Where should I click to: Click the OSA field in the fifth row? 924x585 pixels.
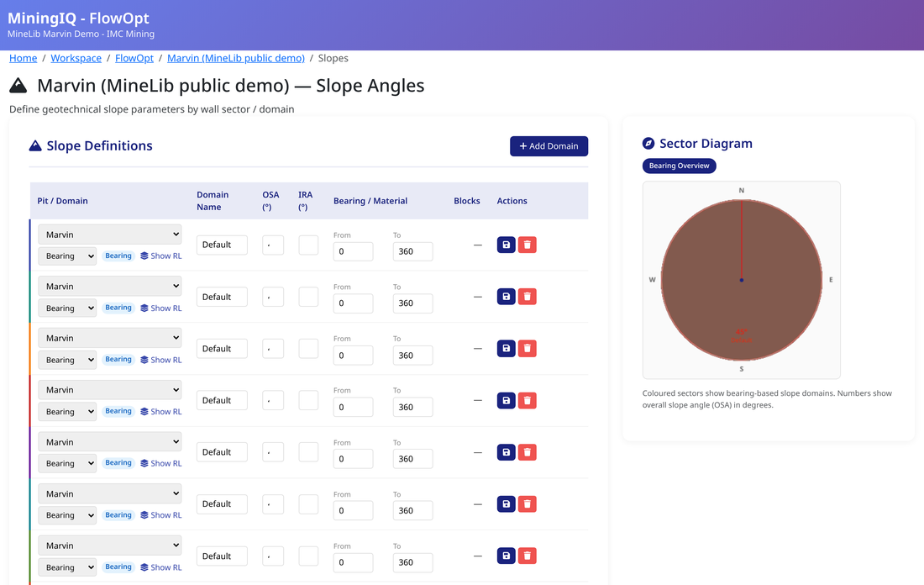(x=273, y=452)
